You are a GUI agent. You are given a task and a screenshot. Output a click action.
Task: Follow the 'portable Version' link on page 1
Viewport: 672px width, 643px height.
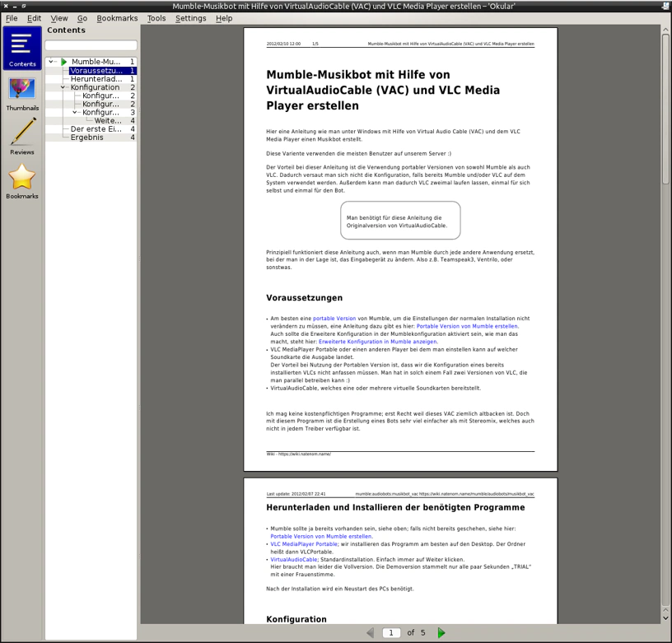334,319
